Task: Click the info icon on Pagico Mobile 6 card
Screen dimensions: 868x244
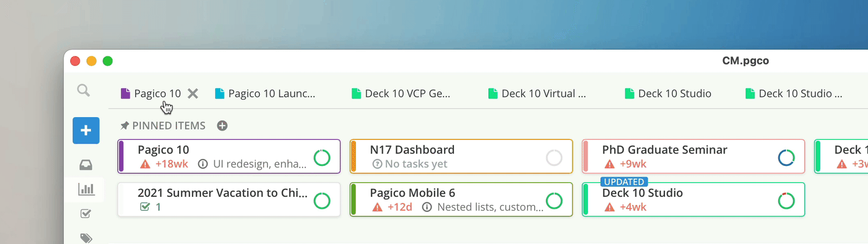Action: pos(427,207)
